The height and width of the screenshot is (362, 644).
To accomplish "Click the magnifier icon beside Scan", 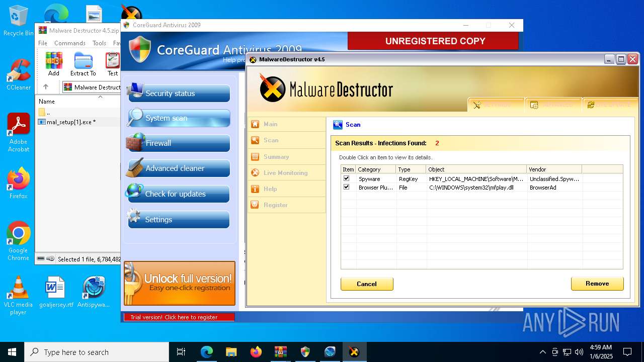I will 255,140.
